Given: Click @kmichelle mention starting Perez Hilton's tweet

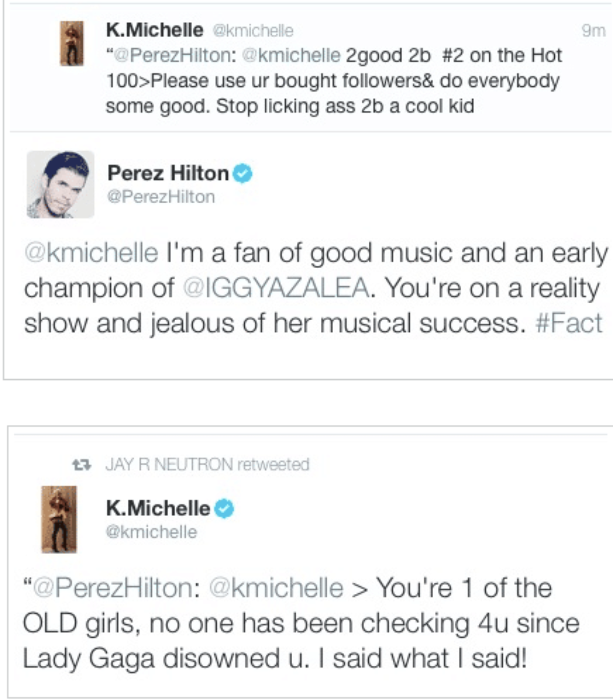Looking at the screenshot, I should tap(91, 253).
